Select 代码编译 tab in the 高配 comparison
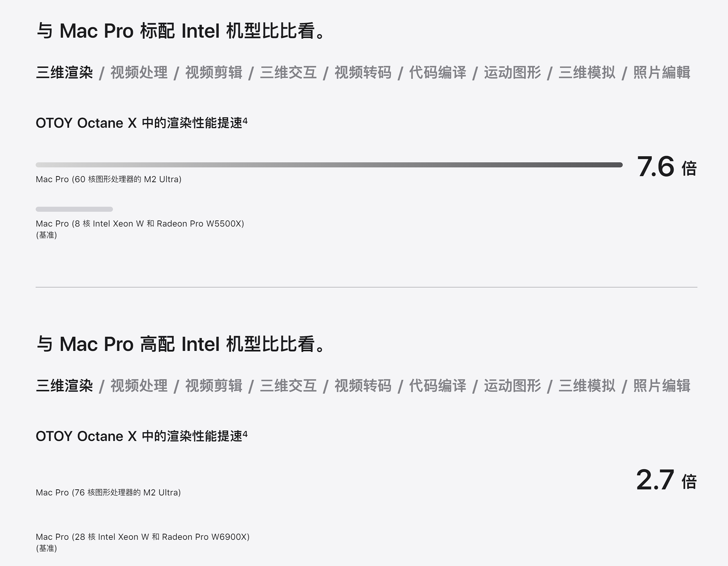 (x=438, y=386)
